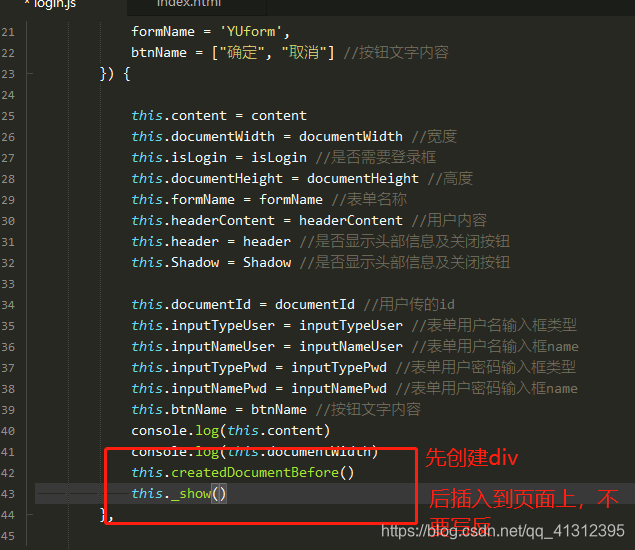This screenshot has width=635, height=550.
Task: Click line number 21 in the gutter
Action: point(8,32)
